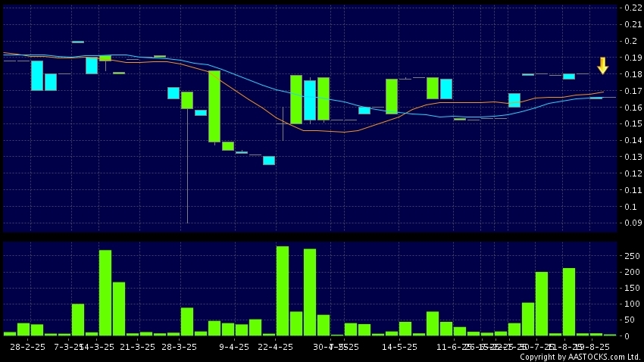The width and height of the screenshot is (644, 362).
Task: Click the 0.09 price axis label
Action: [x=633, y=223]
